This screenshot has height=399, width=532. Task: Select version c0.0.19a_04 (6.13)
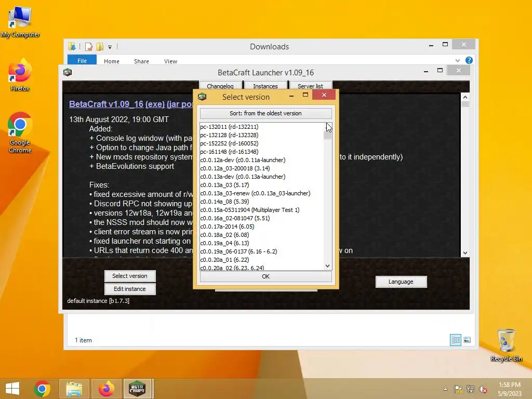coord(262,243)
